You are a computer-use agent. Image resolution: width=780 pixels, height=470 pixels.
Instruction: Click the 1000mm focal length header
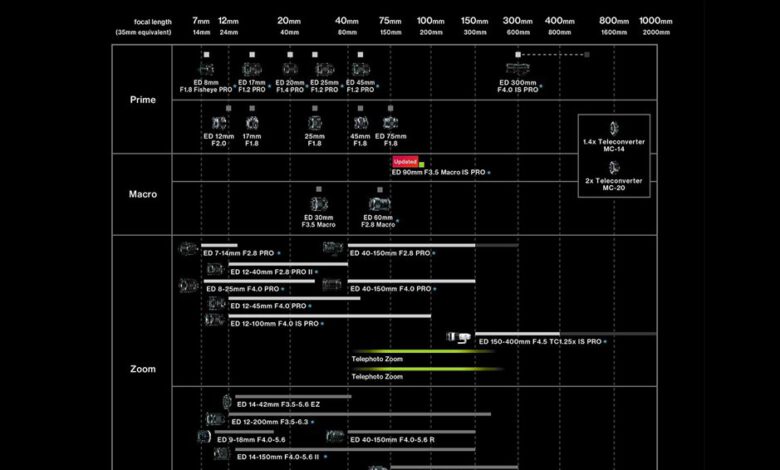pyautogui.click(x=656, y=21)
